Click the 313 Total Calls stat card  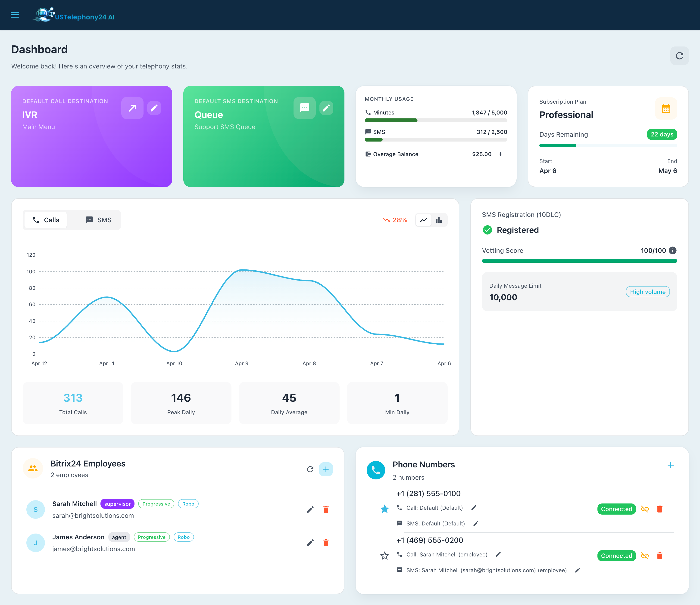73,403
